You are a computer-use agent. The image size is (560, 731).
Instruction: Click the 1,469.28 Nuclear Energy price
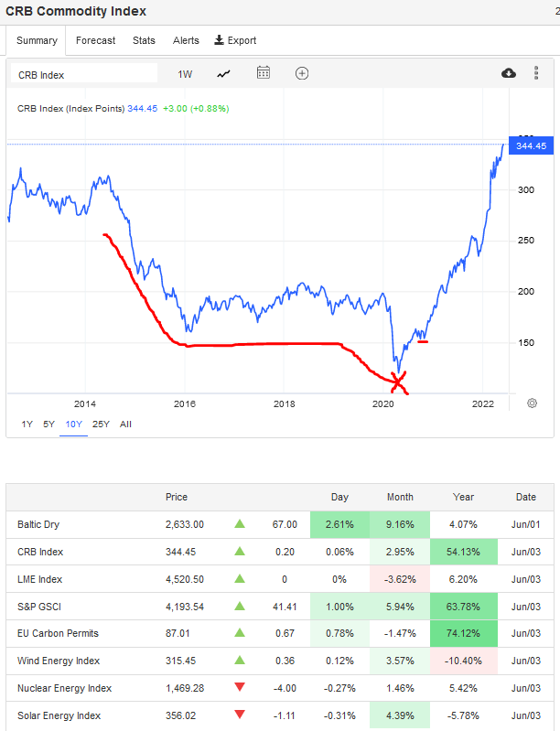point(185,688)
